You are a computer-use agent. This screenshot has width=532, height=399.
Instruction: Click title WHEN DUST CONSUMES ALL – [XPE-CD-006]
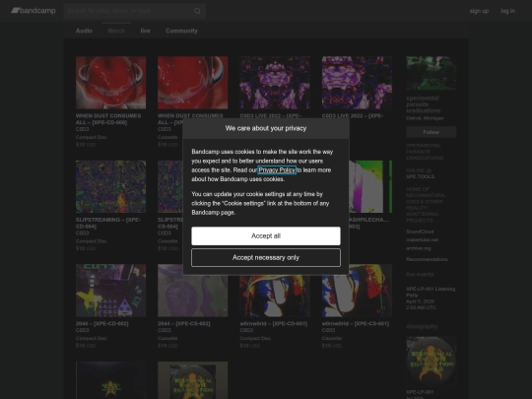coord(108,119)
